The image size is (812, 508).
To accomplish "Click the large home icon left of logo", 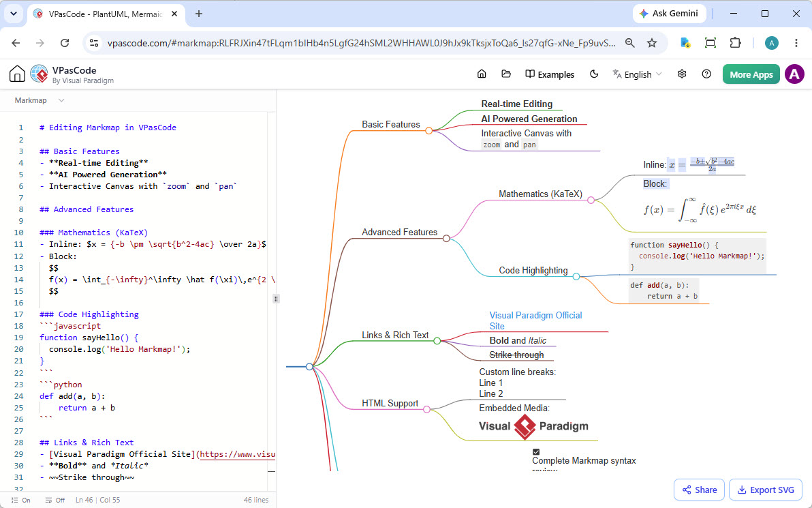I will point(17,74).
